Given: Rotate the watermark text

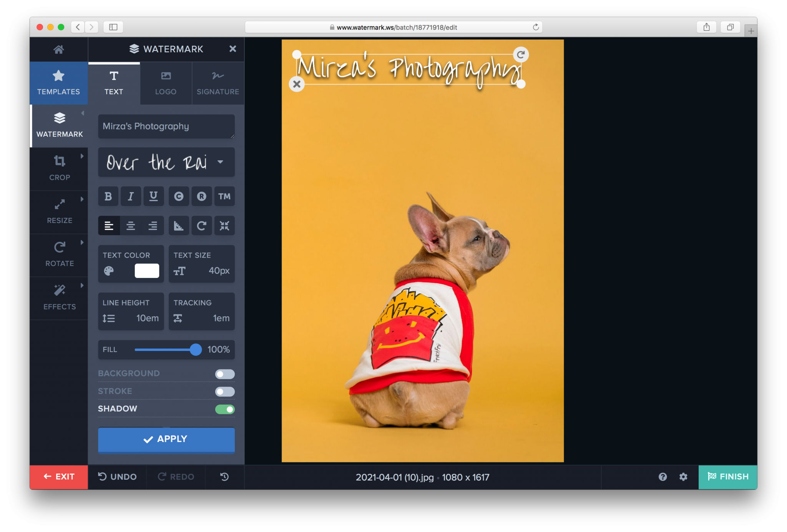Looking at the screenshot, I should (202, 226).
